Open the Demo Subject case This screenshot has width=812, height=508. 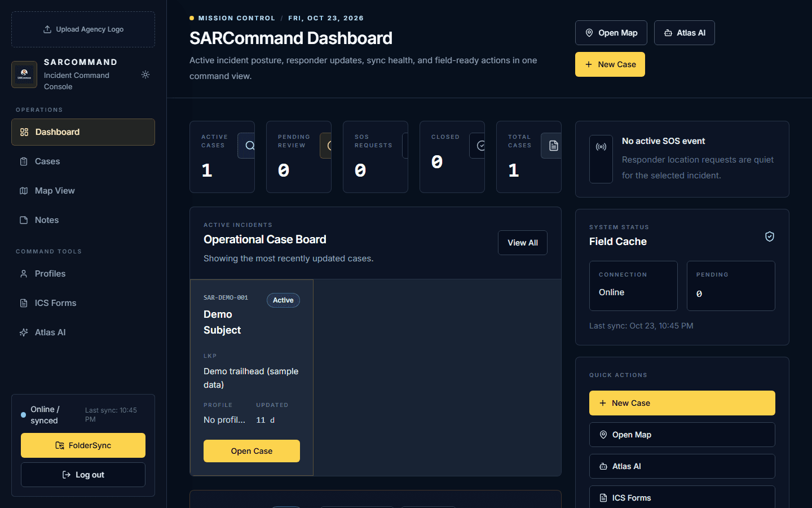point(251,451)
